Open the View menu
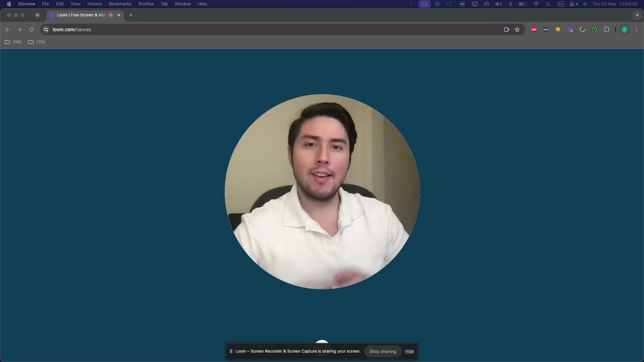This screenshot has height=362, width=644. point(75,4)
